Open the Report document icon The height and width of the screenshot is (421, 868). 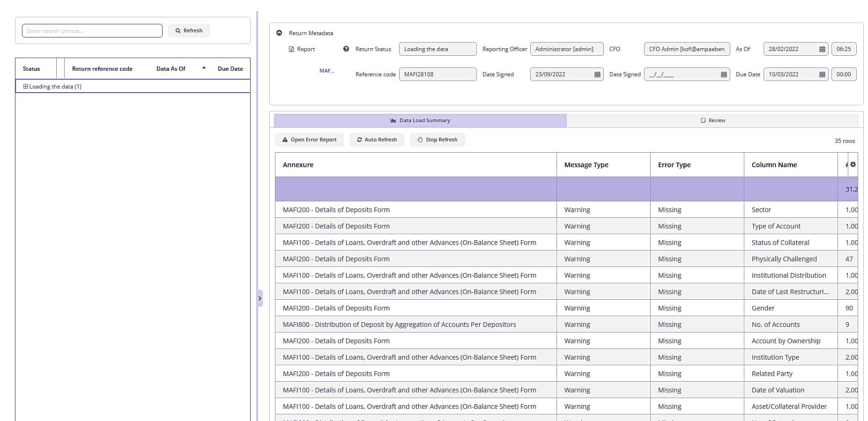(x=291, y=49)
